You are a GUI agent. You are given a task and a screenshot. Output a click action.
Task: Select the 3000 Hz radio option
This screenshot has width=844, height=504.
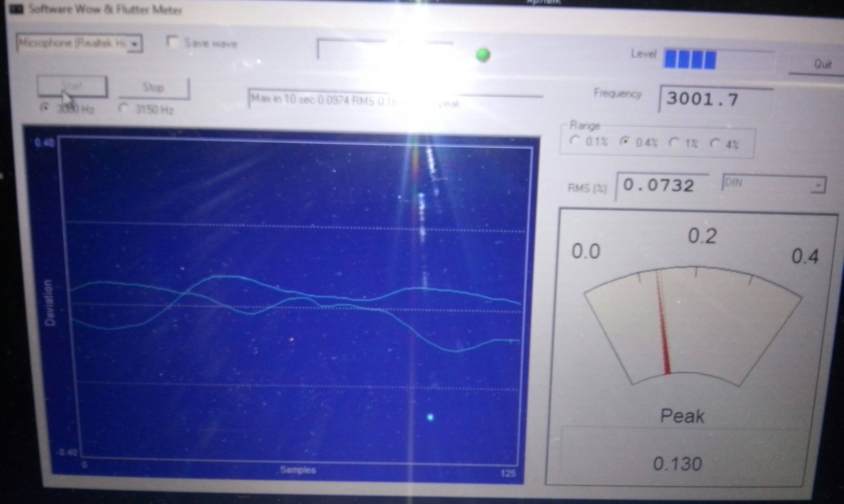click(x=45, y=108)
